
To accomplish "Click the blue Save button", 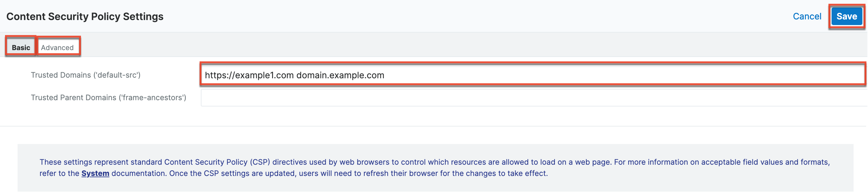I will (846, 17).
